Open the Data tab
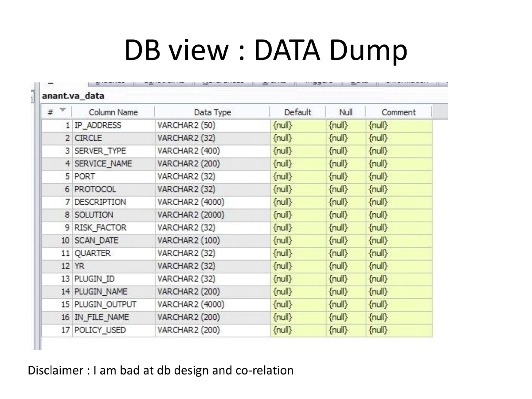This screenshot has height=399, width=532. (x=359, y=81)
